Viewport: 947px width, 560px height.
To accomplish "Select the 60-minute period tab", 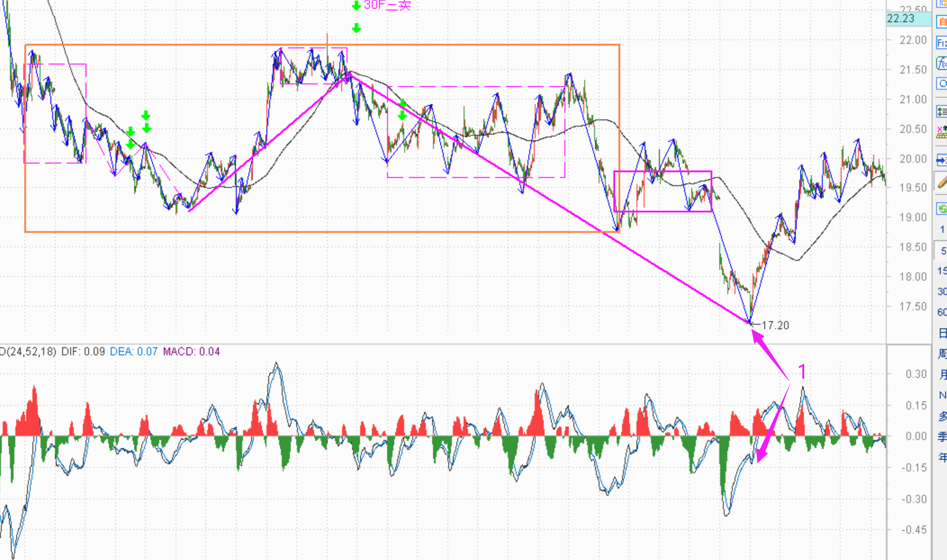I will pyautogui.click(x=942, y=312).
